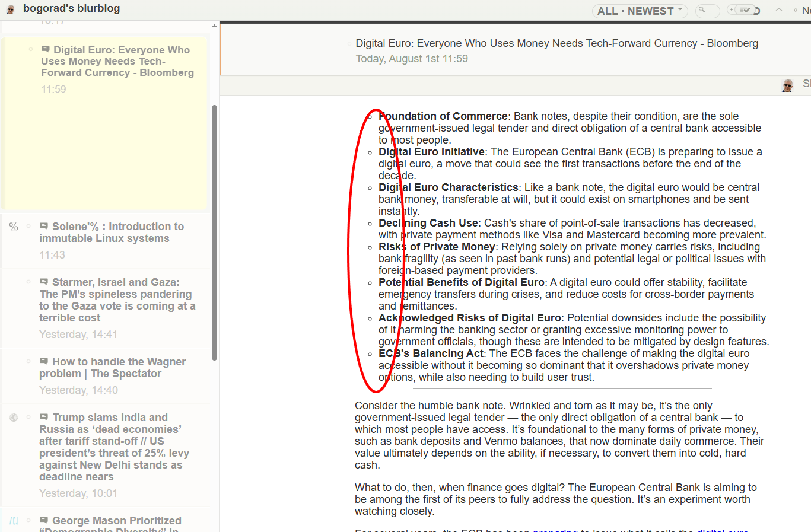Toggle the unread dot on Solene'% story
Image resolution: width=811 pixels, height=532 pixels.
tap(28, 226)
